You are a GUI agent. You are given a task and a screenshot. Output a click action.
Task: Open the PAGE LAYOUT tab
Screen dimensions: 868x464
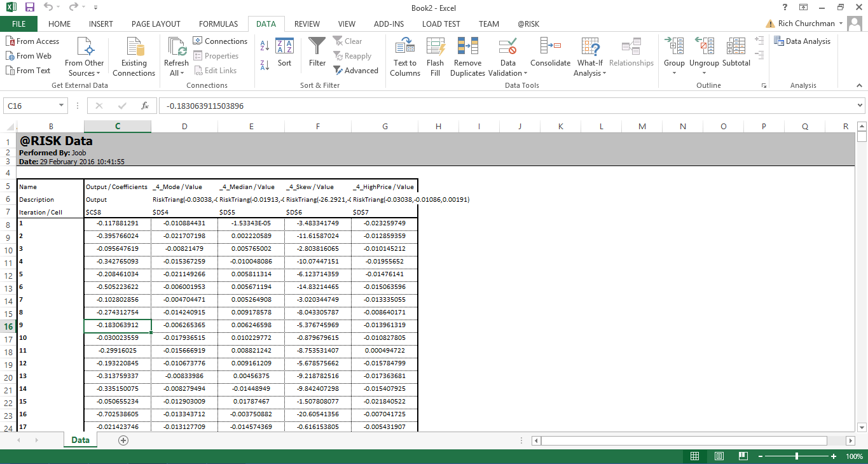[x=156, y=24]
